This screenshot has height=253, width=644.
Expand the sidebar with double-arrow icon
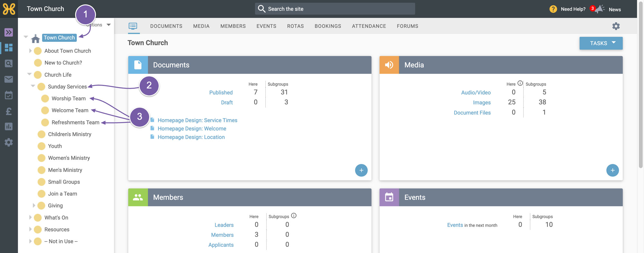tap(9, 32)
